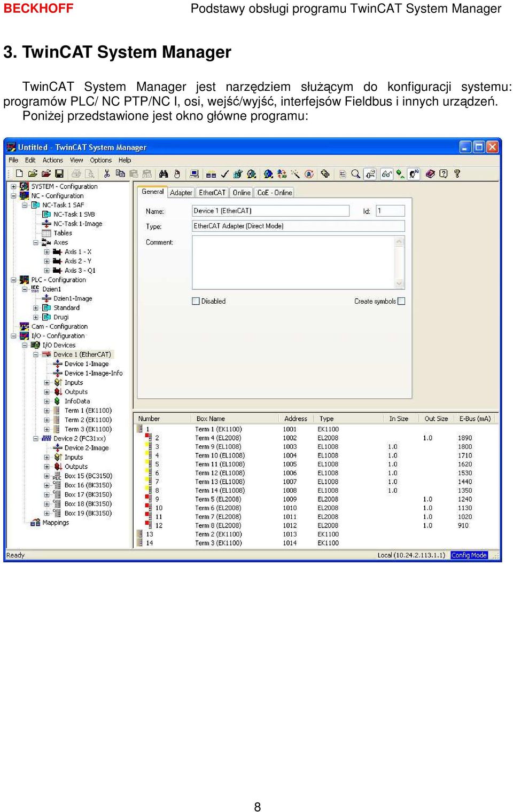Click the question mark About icon
The image size is (513, 812).
pos(457,174)
